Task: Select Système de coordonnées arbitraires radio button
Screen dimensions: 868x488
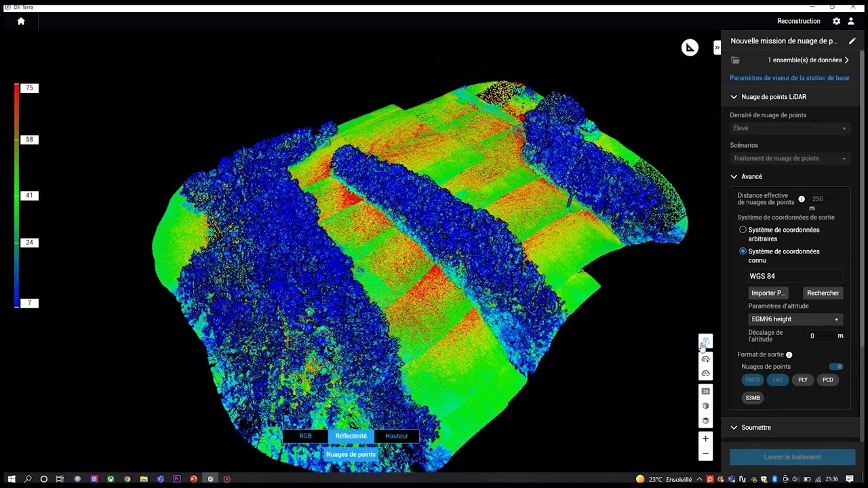Action: [x=743, y=230]
